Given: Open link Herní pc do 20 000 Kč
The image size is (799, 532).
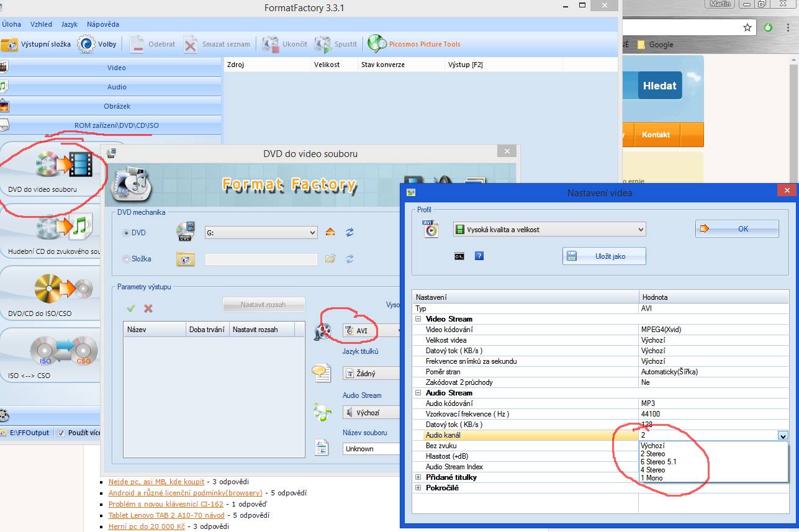Looking at the screenshot, I should pyautogui.click(x=147, y=526).
